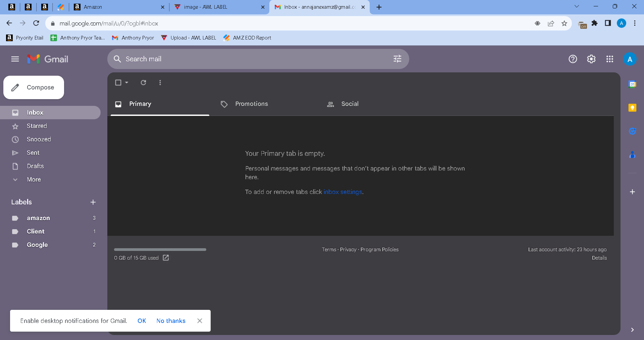644x340 pixels.
Task: Expand the select dropdown arrow next to checkbox
Action: [126, 82]
